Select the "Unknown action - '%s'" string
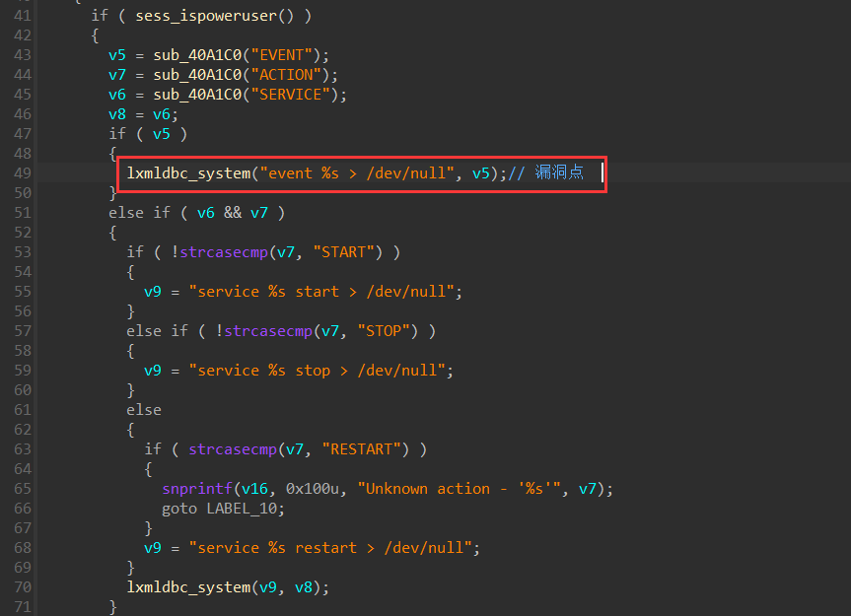Screen dimensions: 851x616 tap(459, 489)
